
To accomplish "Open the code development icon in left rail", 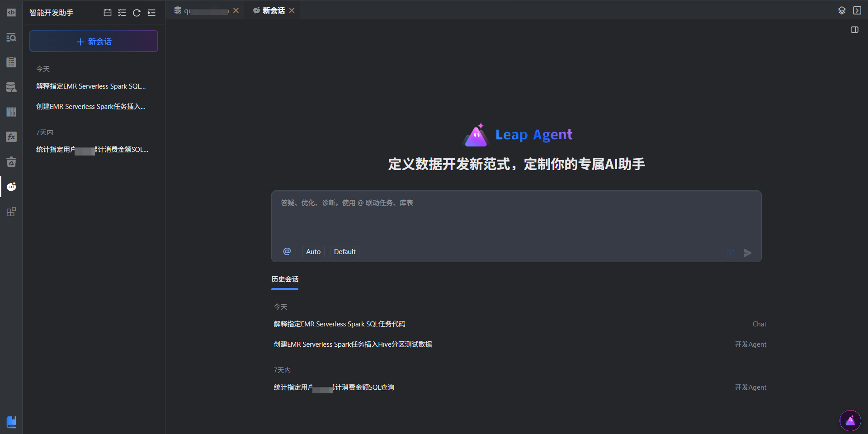I will tap(11, 13).
